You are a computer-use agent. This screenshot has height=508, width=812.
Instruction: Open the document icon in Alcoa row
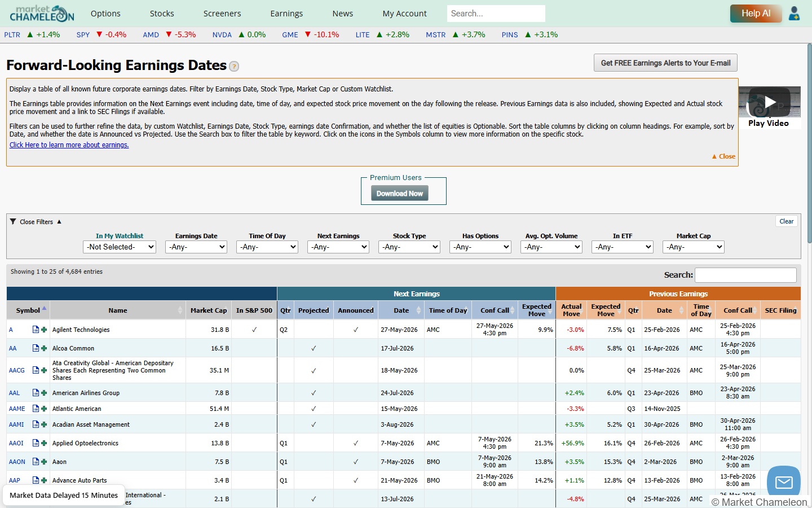pos(36,348)
